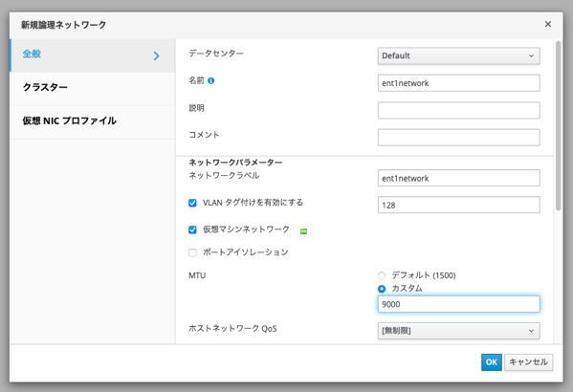
Task: Open ホストネットワーク QoS dropdown
Action: point(458,331)
